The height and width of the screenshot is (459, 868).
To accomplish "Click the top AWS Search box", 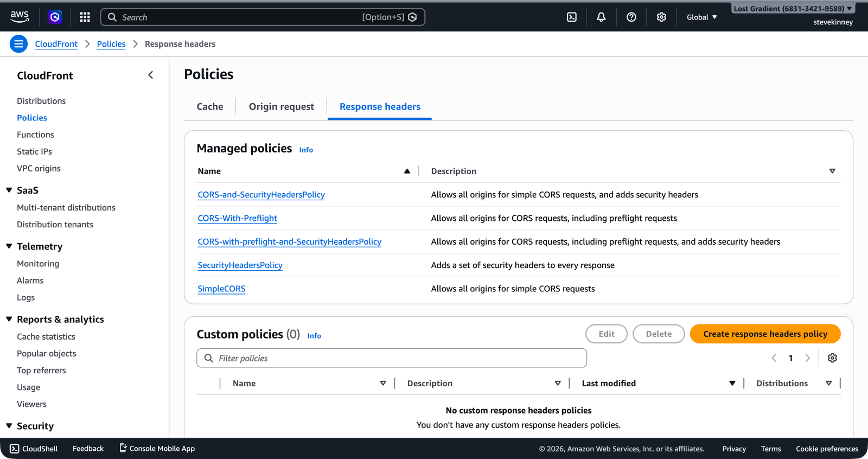I will (263, 17).
